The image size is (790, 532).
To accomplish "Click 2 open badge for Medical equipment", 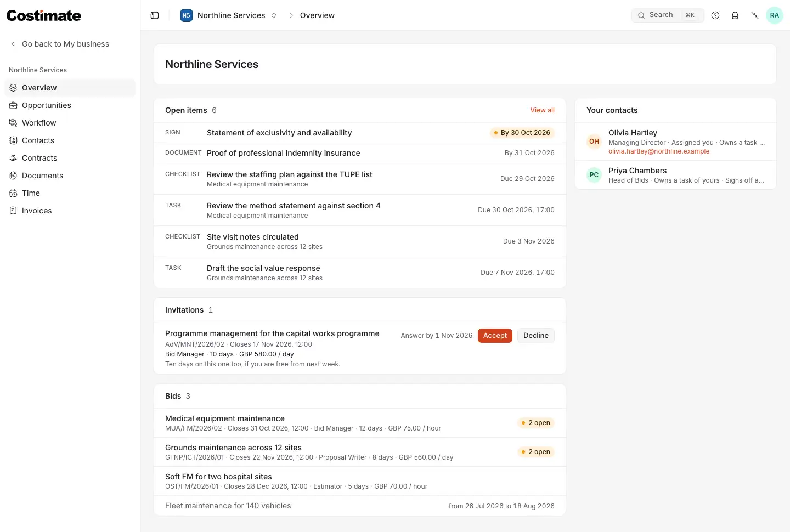I will tap(536, 423).
